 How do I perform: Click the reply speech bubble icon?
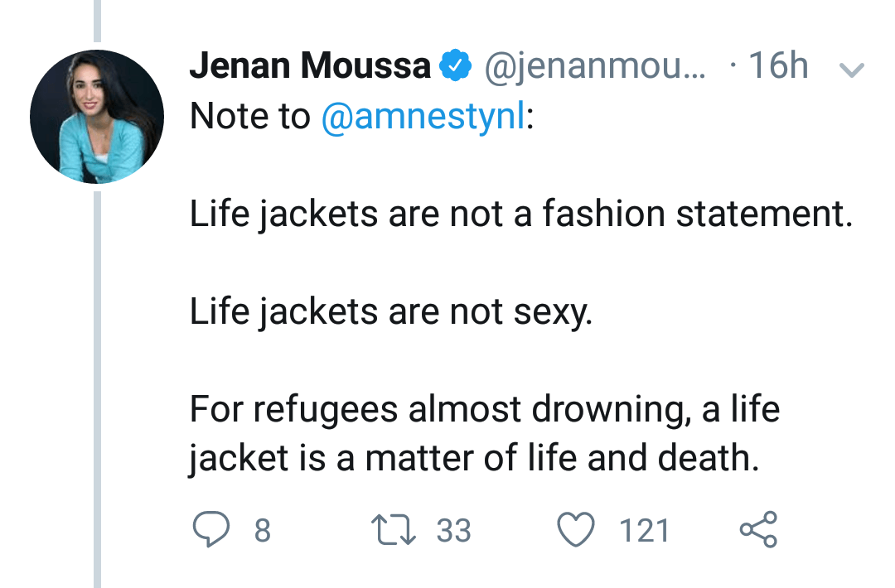coord(210,529)
